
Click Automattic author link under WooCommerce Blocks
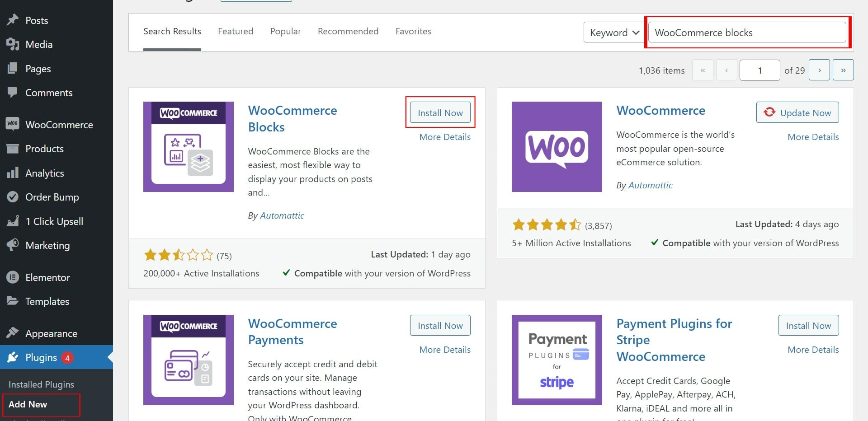coord(282,215)
